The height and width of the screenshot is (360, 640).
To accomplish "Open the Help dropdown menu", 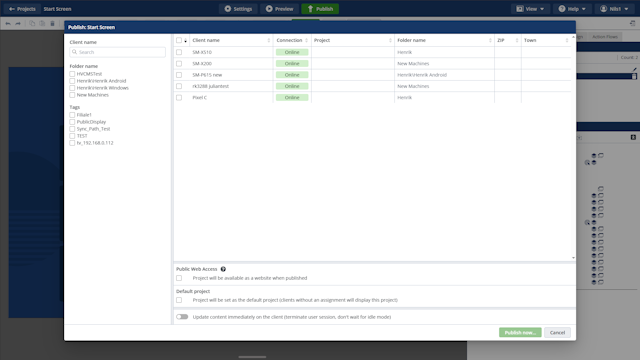I will pyautogui.click(x=572, y=9).
